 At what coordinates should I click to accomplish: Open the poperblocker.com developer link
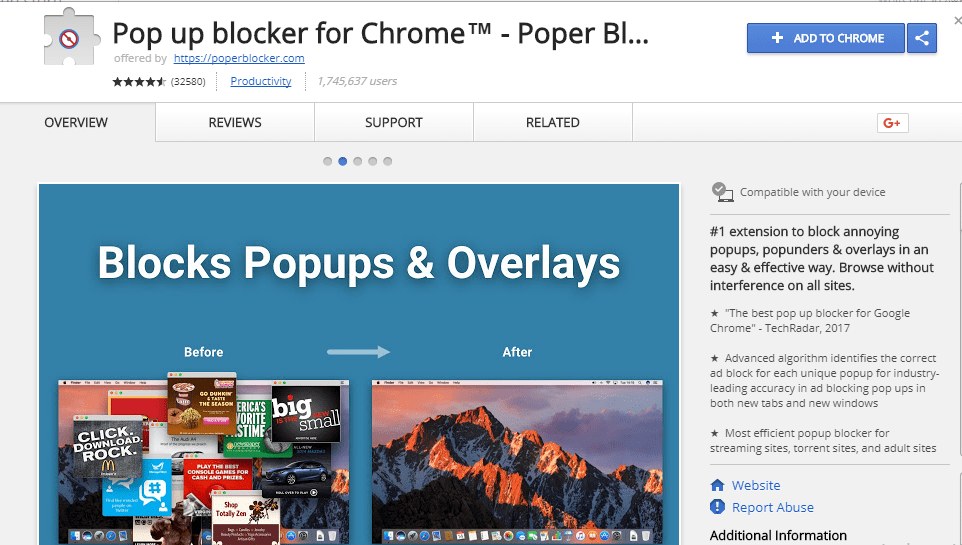pos(239,58)
